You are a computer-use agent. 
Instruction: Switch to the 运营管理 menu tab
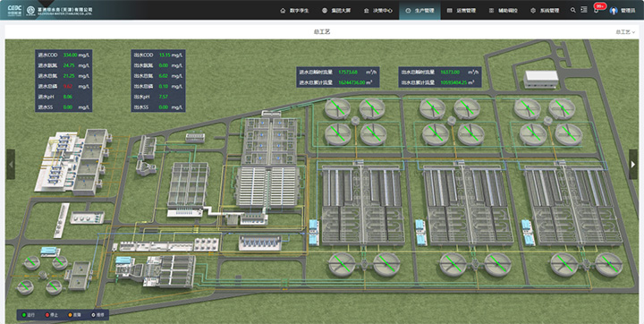click(462, 11)
